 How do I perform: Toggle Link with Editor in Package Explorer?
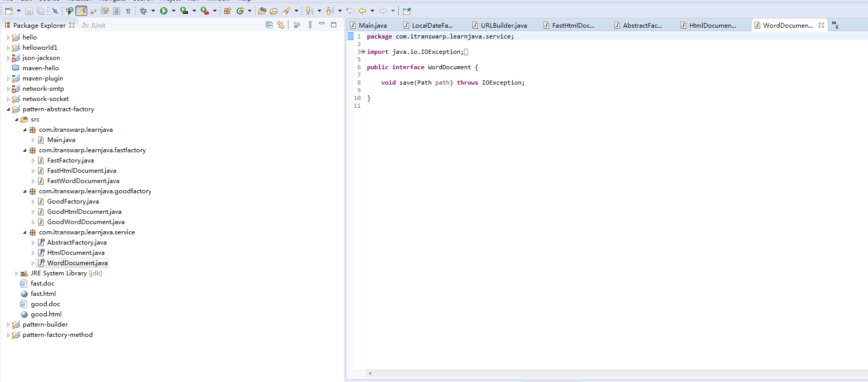[280, 25]
